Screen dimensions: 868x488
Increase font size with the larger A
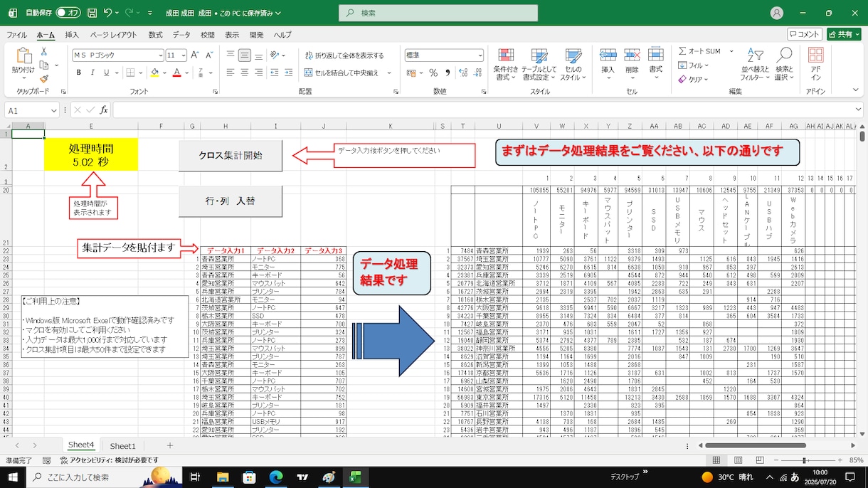[196, 55]
